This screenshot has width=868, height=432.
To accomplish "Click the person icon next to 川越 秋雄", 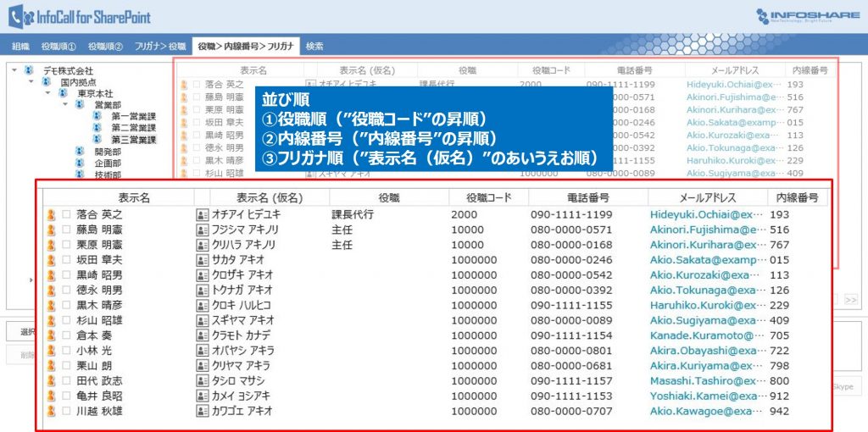I will 52,411.
